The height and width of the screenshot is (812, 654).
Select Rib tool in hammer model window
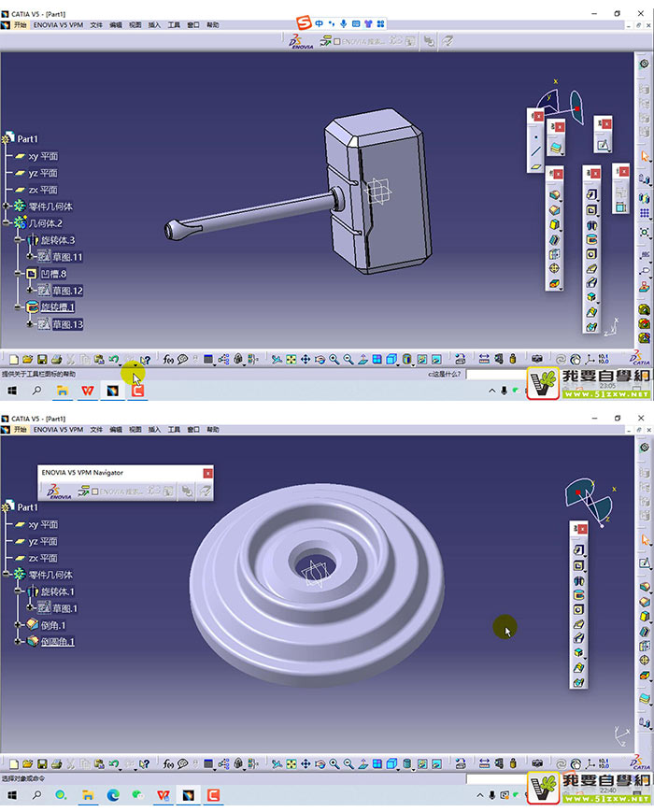[591, 268]
